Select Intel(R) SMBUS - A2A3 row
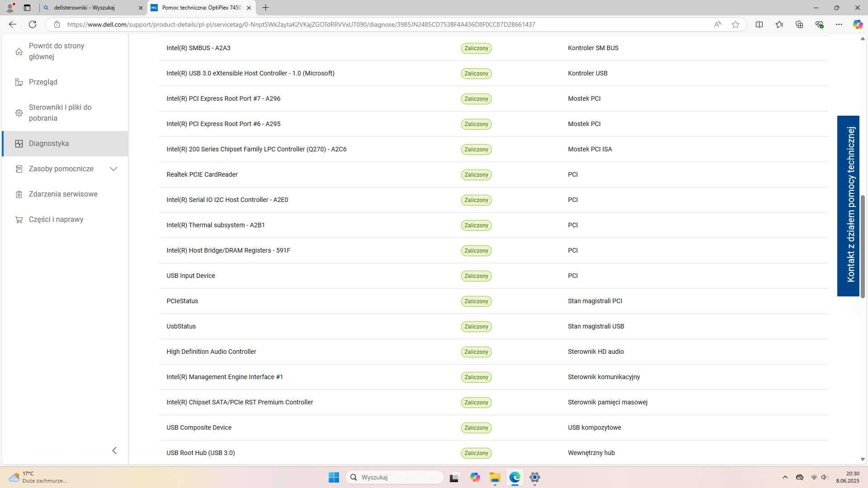868x488 pixels. pyautogui.click(x=494, y=48)
